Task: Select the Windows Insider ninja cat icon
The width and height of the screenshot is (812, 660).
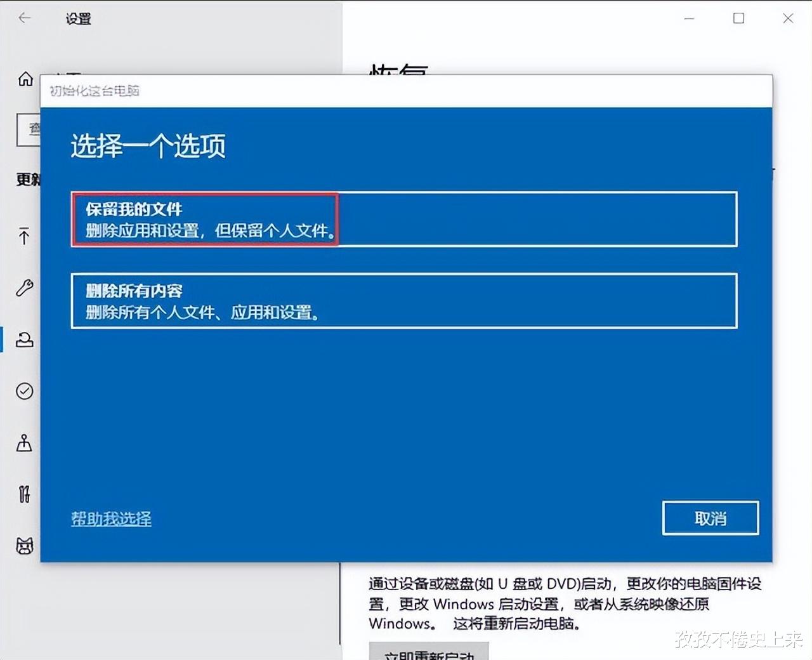Action: [x=24, y=546]
